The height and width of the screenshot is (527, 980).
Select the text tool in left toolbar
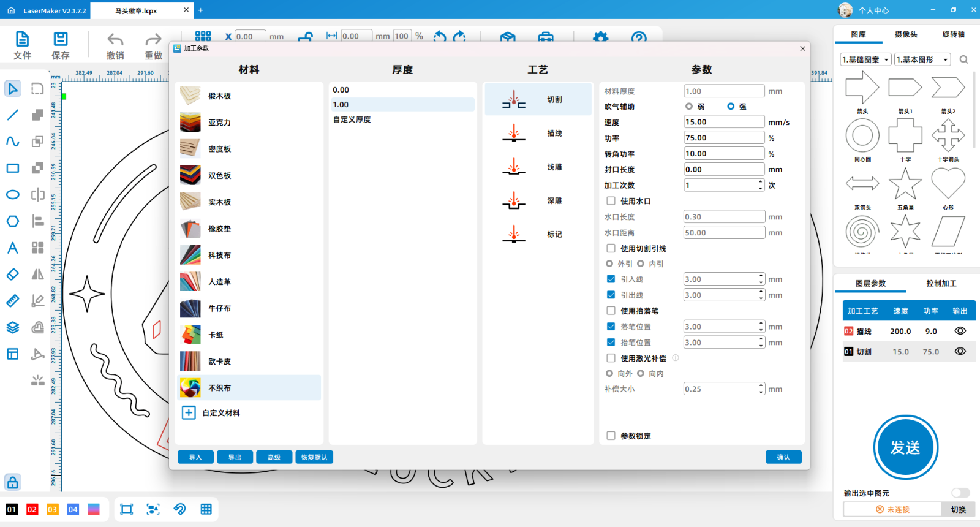12,248
